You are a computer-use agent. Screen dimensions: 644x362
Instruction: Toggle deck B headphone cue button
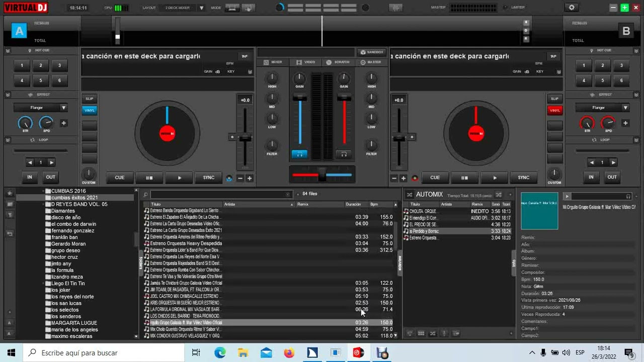click(x=344, y=154)
